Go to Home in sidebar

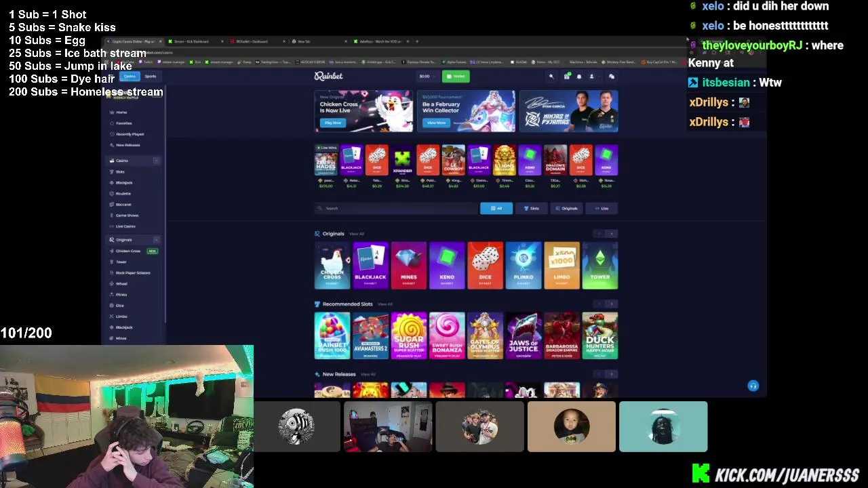coord(121,113)
